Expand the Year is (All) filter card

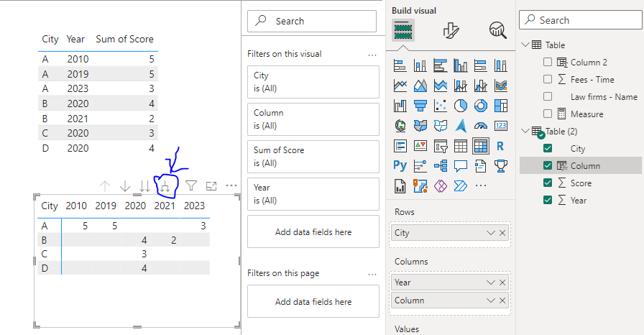(x=313, y=194)
